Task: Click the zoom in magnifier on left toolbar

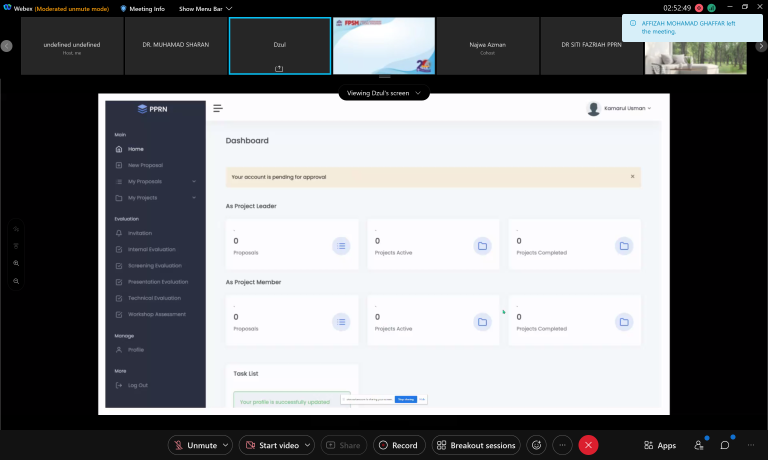Action: pyautogui.click(x=16, y=263)
